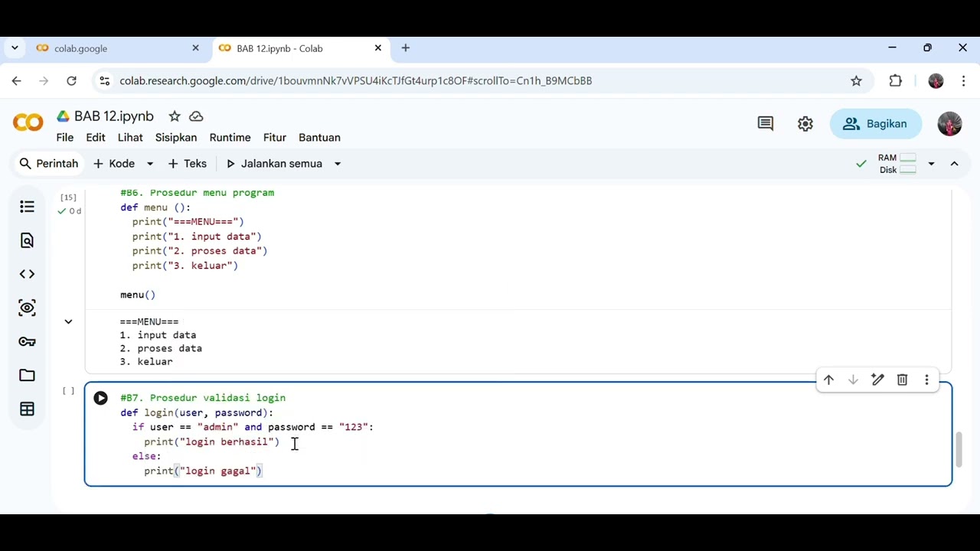980x551 pixels.
Task: Open the File menu
Action: tap(65, 138)
